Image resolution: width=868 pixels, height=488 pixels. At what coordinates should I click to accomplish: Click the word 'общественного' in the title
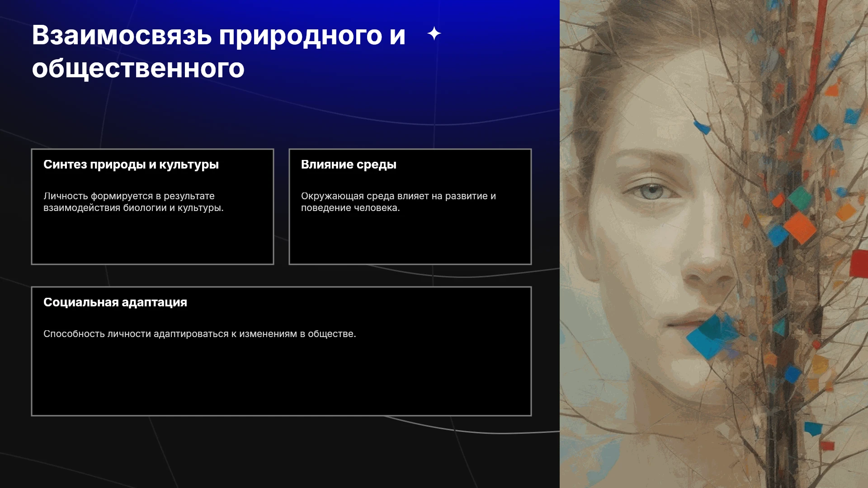(x=138, y=68)
